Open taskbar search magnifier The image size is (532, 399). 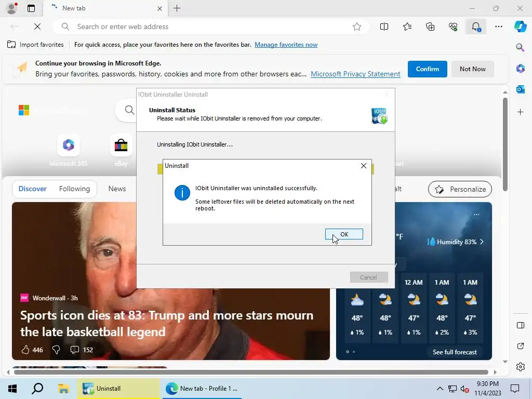pyautogui.click(x=37, y=389)
